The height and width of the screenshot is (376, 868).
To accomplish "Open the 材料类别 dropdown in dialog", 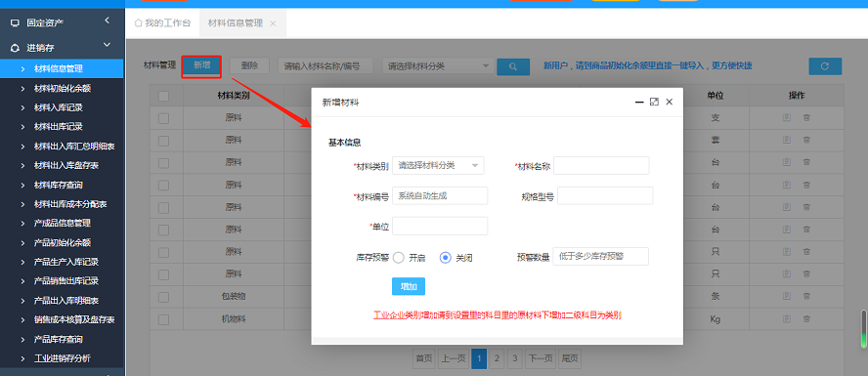I will (x=438, y=165).
